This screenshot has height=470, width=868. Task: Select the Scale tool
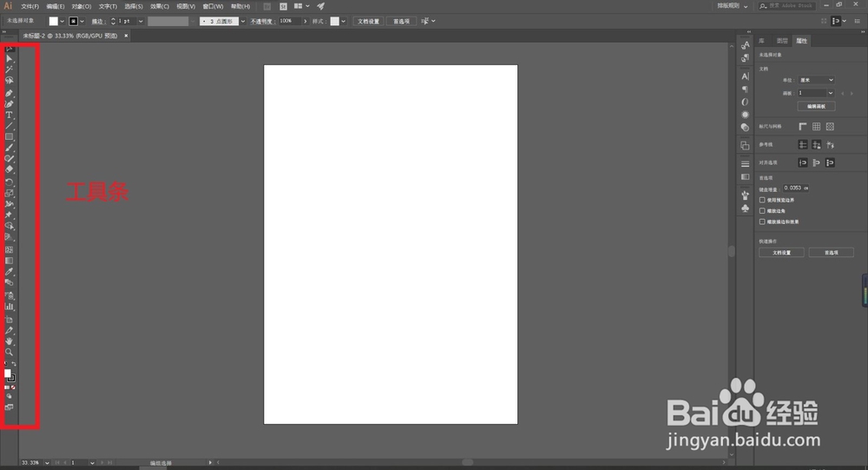pyautogui.click(x=10, y=194)
